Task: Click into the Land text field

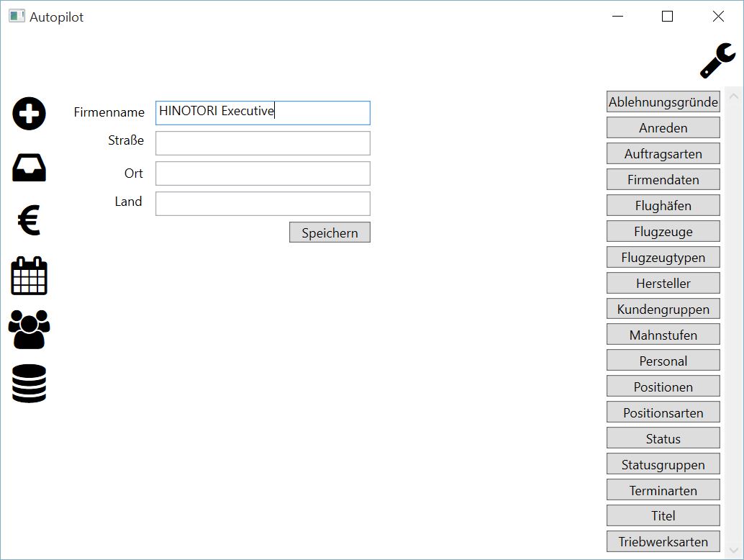Action: tap(263, 204)
